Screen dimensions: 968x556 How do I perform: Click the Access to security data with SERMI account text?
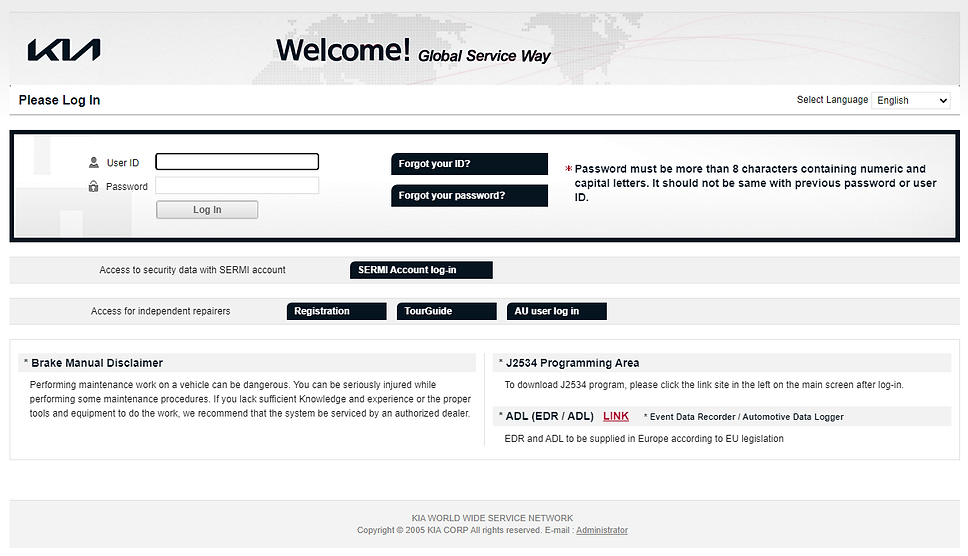click(192, 270)
